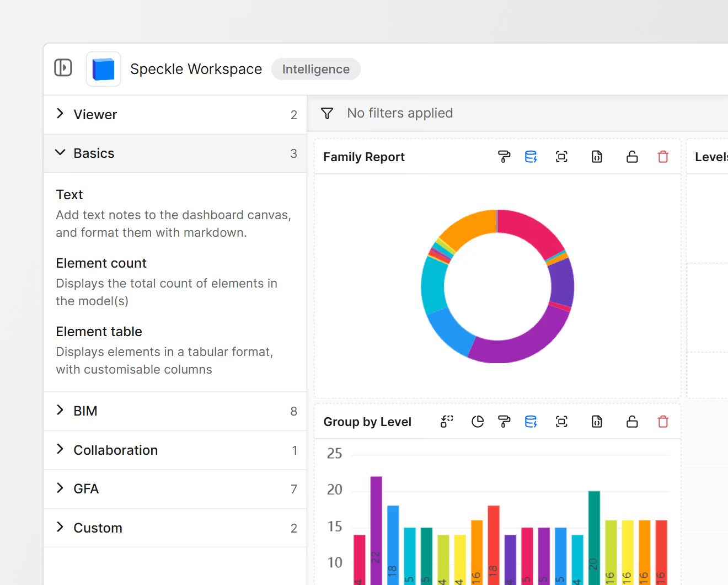Click the Speckle blue cube logo
Viewport: 728px width, 585px height.
[x=103, y=69]
